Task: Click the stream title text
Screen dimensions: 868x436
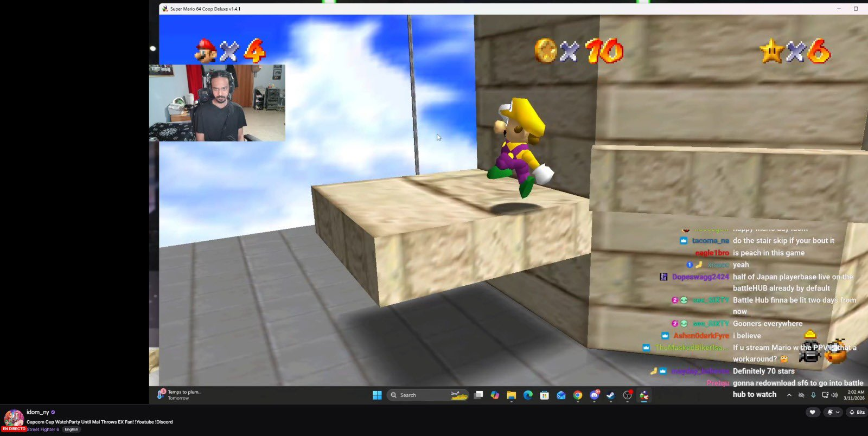Action: (x=100, y=422)
